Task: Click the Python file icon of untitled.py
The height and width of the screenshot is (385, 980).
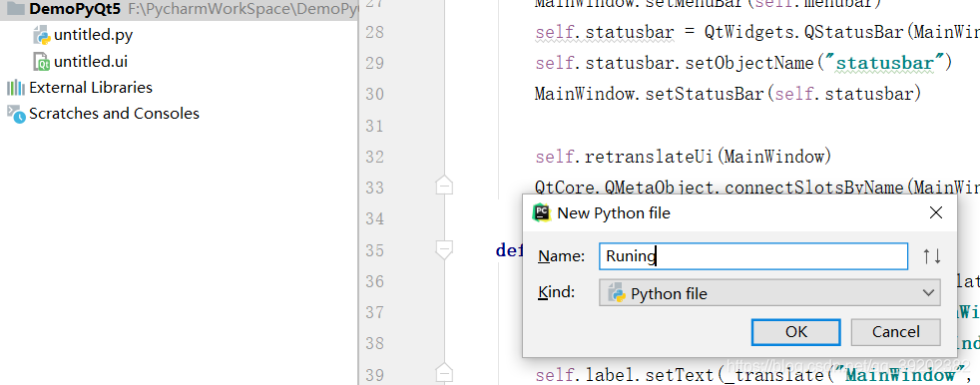Action: 41,36
